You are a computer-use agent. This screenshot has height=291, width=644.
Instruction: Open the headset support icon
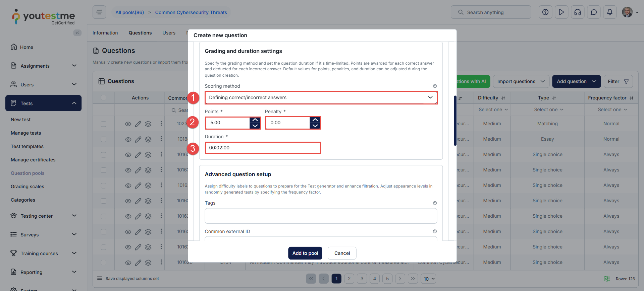[578, 12]
